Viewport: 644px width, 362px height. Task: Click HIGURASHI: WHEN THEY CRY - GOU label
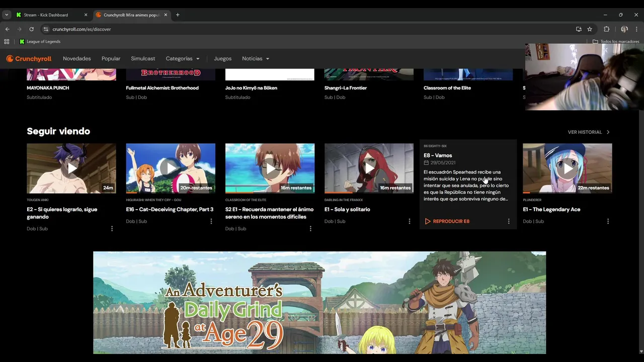pos(153,200)
